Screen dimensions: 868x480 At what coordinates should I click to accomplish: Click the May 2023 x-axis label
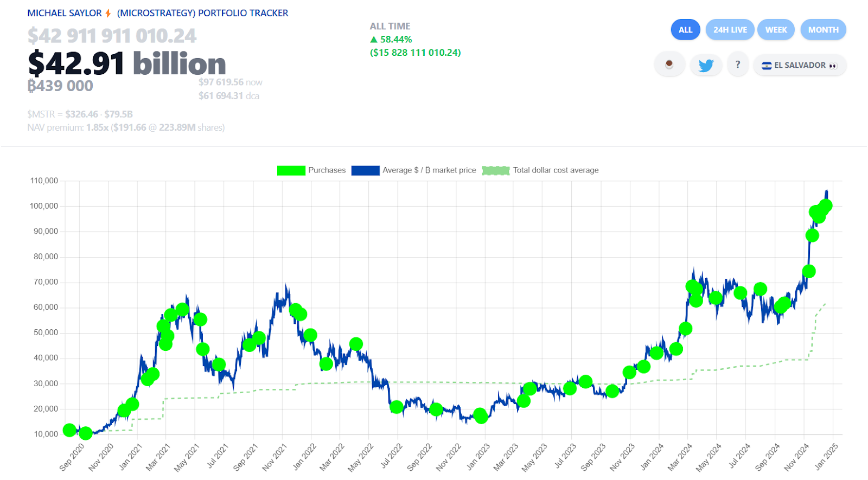pos(535,457)
